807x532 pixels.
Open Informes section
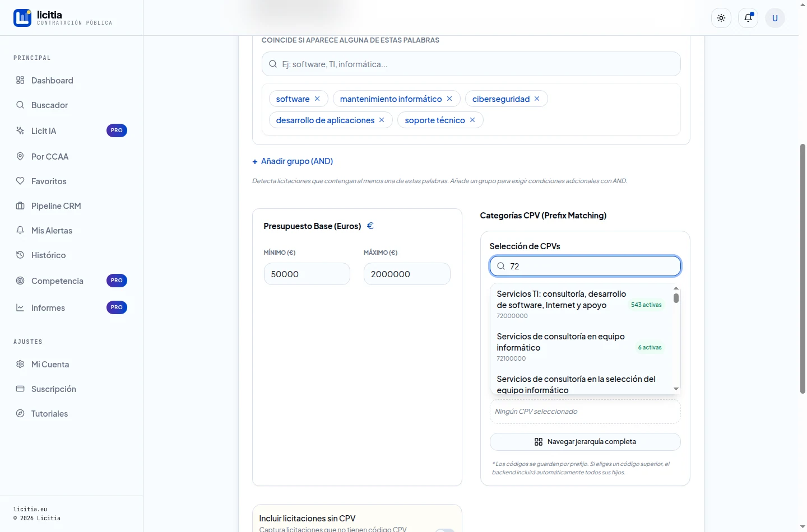point(71,307)
